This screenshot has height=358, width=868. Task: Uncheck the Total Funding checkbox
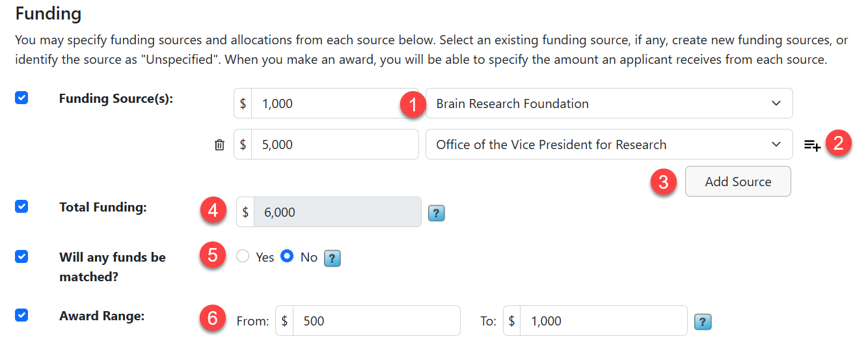[21, 206]
